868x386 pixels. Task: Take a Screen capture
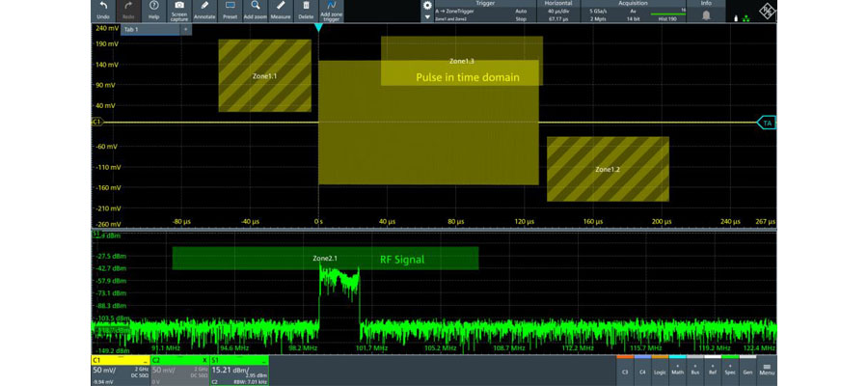click(179, 11)
